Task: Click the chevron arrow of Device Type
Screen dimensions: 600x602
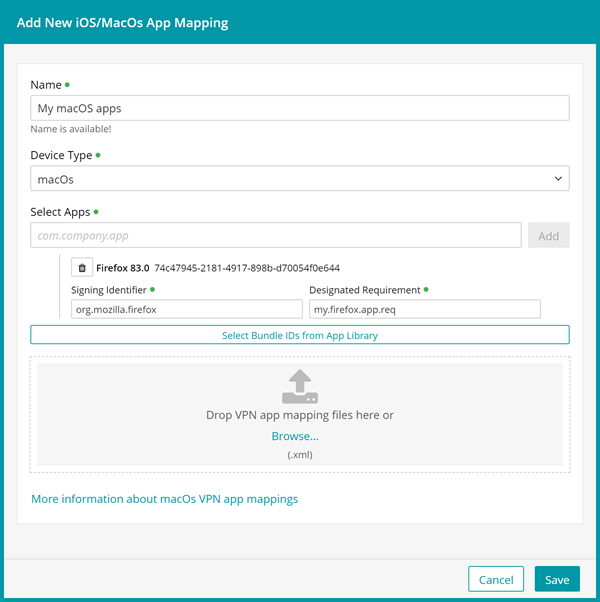Action: click(x=557, y=179)
